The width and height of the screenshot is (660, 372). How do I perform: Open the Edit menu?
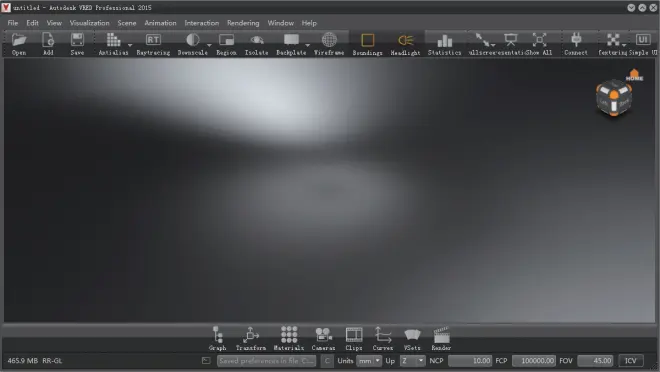point(32,23)
